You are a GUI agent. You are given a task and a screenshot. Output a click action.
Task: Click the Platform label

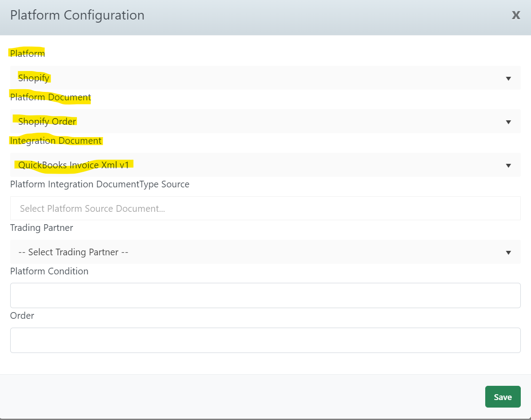coord(28,53)
